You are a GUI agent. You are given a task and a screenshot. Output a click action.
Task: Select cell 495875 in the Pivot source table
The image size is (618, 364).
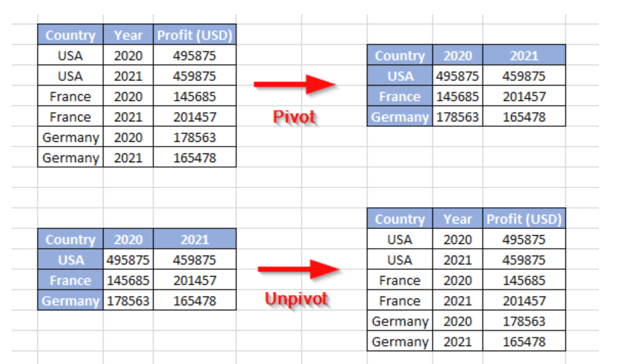tap(194, 55)
